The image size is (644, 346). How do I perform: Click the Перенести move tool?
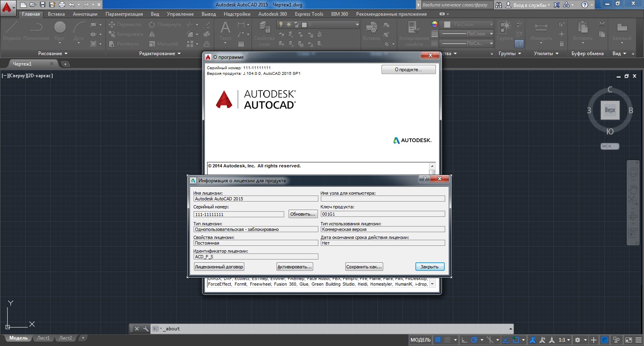click(125, 25)
